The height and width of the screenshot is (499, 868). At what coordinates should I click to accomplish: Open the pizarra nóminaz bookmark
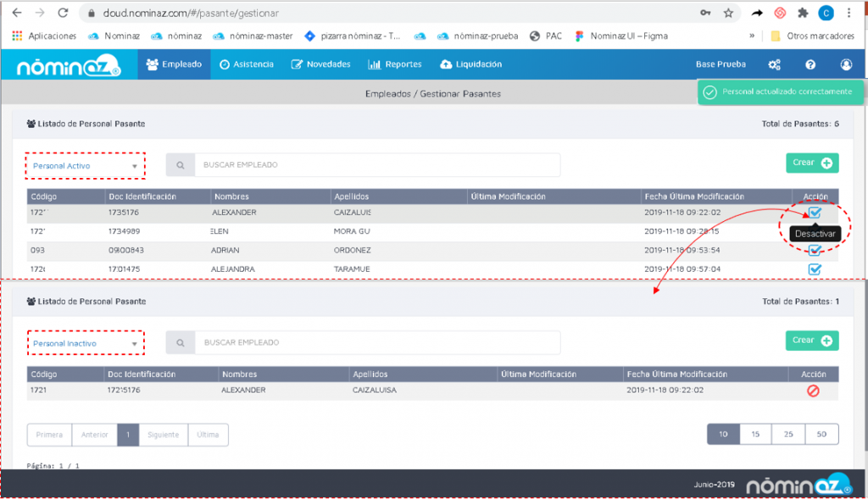pyautogui.click(x=353, y=36)
